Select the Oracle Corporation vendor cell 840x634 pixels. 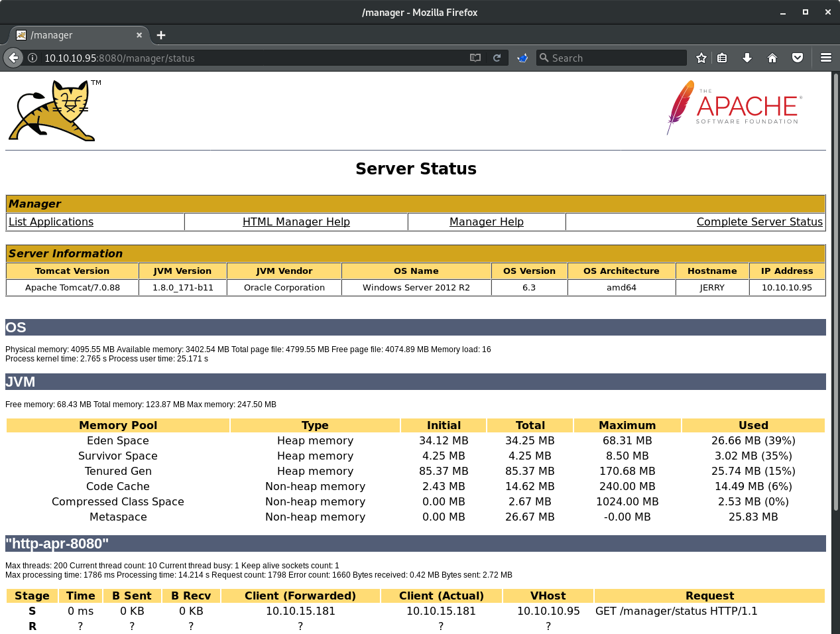[284, 287]
